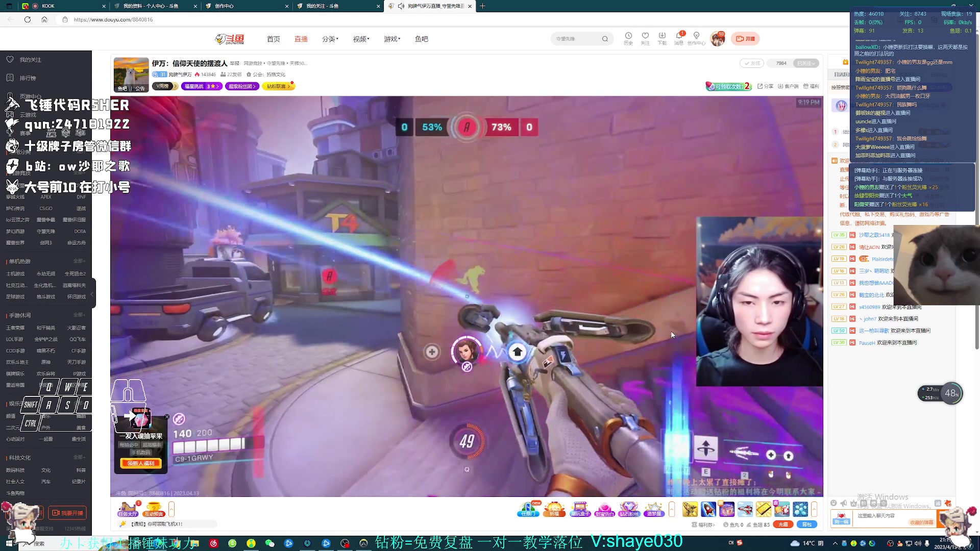The image size is (980, 551).
Task: Click the search magnifier icon
Action: [x=605, y=39]
